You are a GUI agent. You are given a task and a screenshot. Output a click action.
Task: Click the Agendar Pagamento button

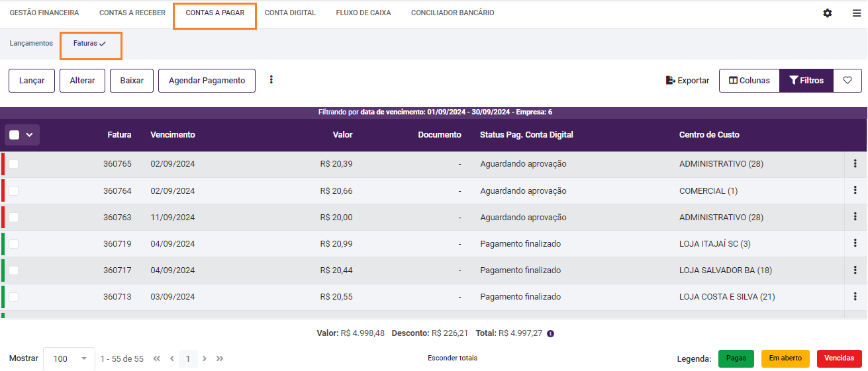click(207, 81)
